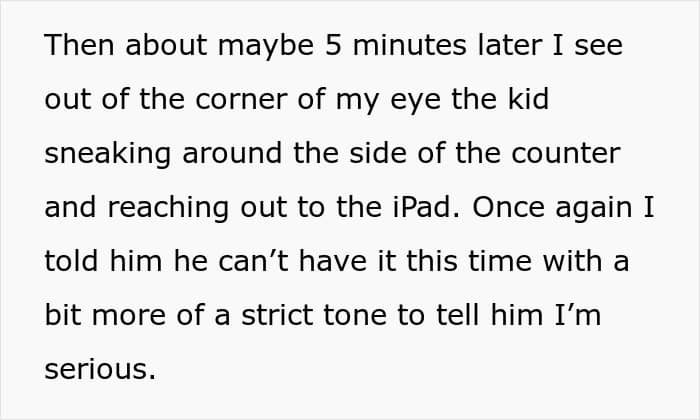This screenshot has height=420, width=700.
Task: Select the word "sneaking"
Action: tap(107, 154)
